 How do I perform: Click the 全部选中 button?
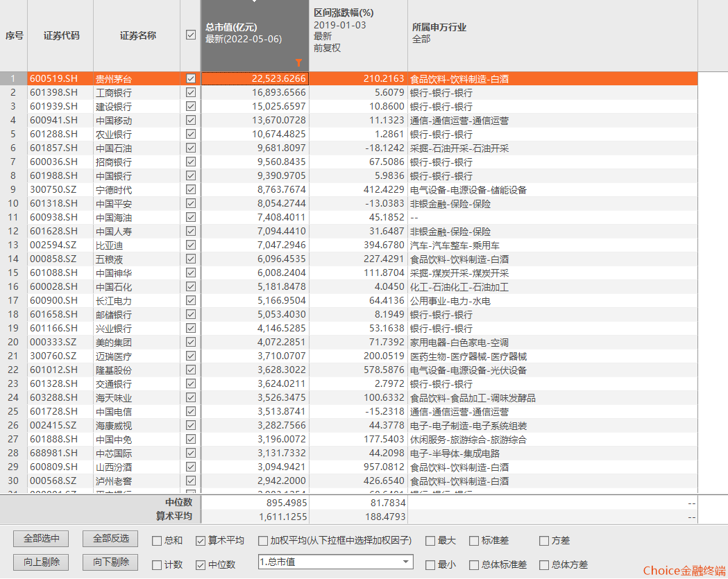pyautogui.click(x=41, y=539)
